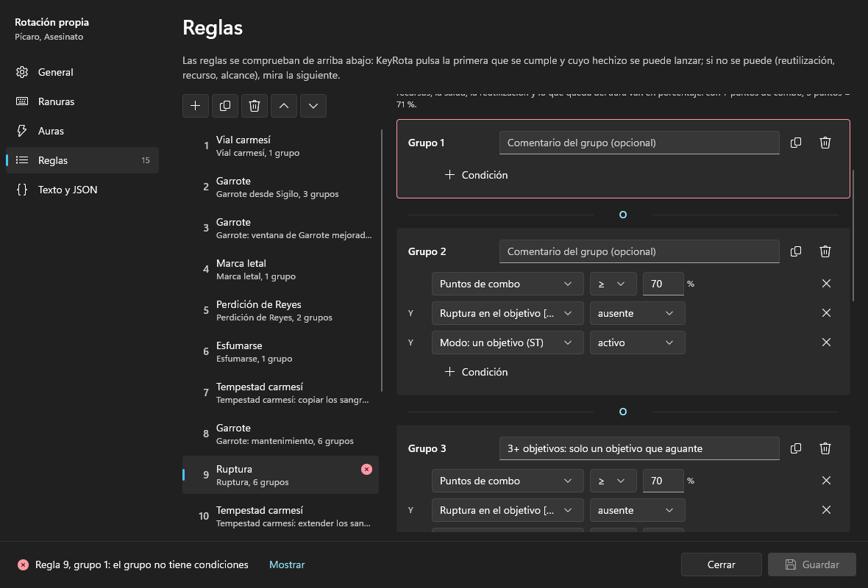Open the ausente state dropdown in Grupo 3
This screenshot has height=588, width=868.
point(637,510)
